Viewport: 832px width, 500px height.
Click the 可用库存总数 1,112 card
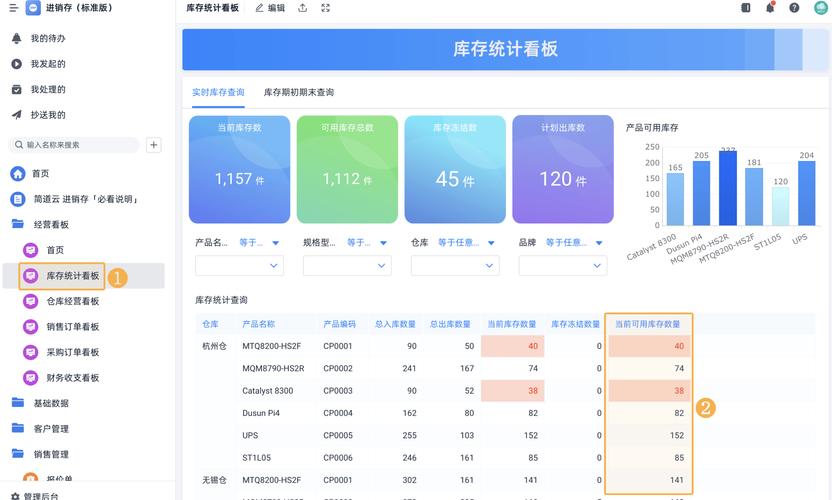pyautogui.click(x=347, y=169)
